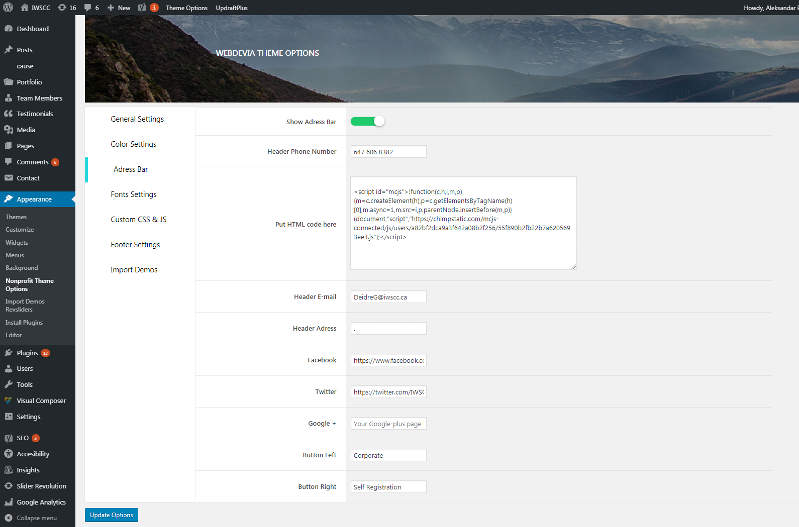This screenshot has height=527, width=799.
Task: Open Plugins plug icon
Action: coord(8,353)
